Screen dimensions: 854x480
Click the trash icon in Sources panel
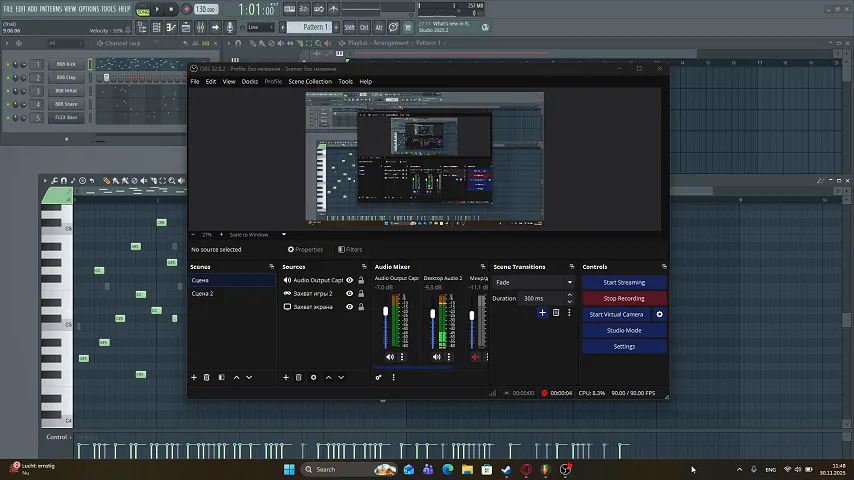click(298, 377)
